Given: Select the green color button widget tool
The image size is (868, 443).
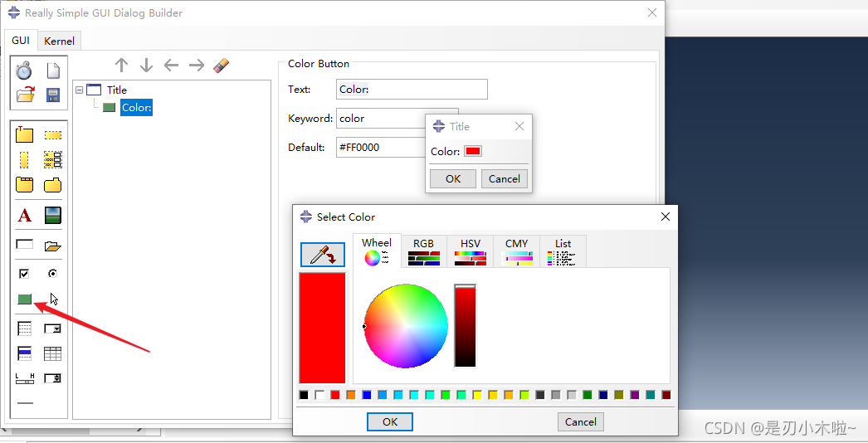Looking at the screenshot, I should (25, 299).
